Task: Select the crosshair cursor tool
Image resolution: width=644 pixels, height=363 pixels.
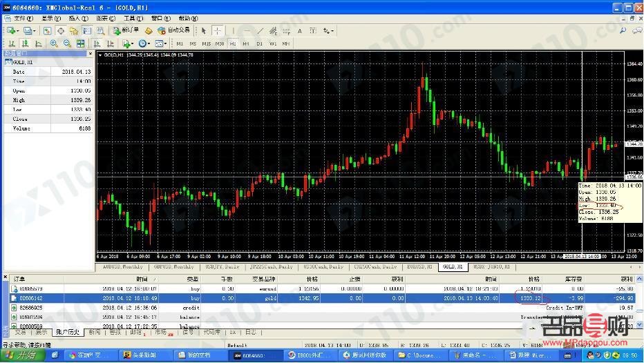Action: pos(218,30)
